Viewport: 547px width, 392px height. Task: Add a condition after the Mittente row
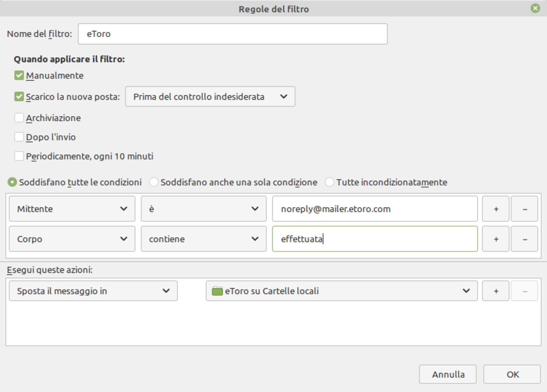tap(495, 209)
